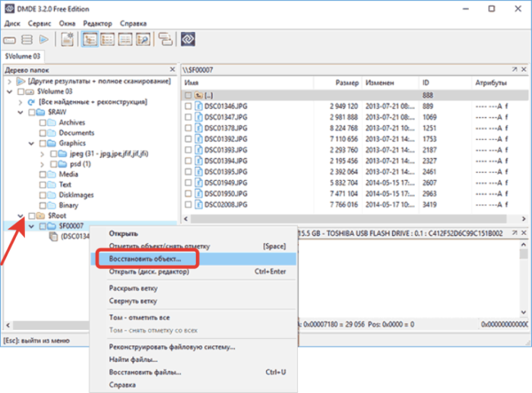
Task: Click the file list horizontal scrollbar right arrow
Action: tap(524, 219)
